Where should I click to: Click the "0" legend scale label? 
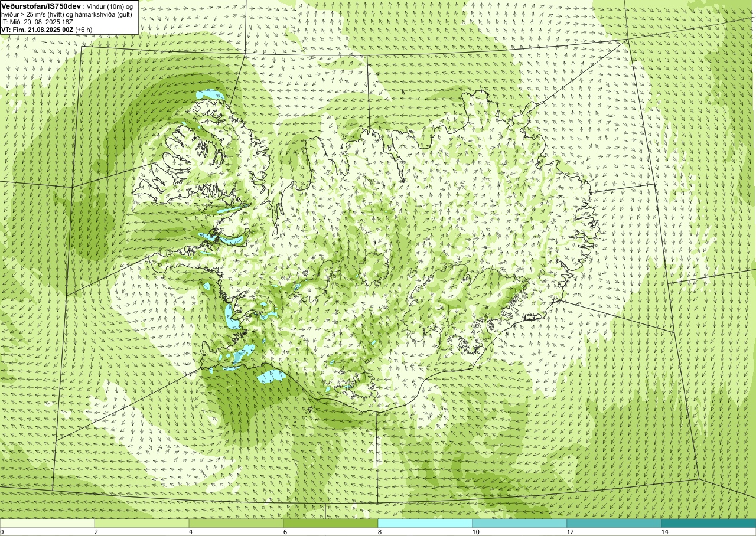click(2, 532)
